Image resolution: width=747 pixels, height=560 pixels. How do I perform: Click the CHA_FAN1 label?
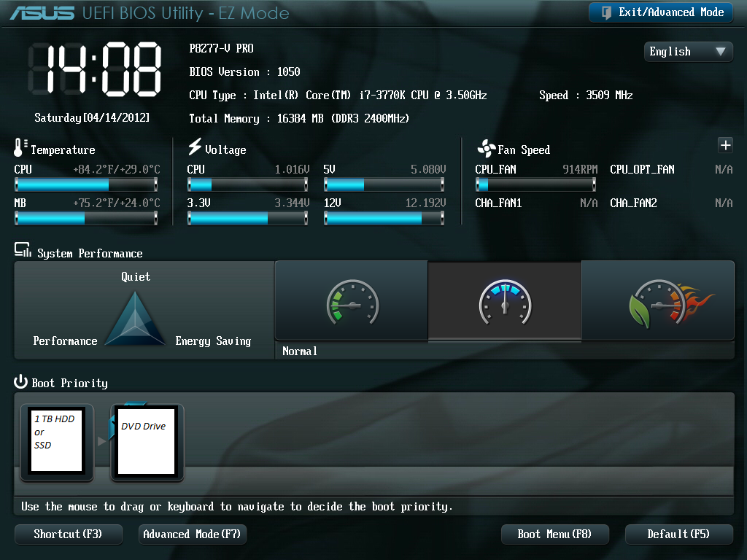(498, 203)
